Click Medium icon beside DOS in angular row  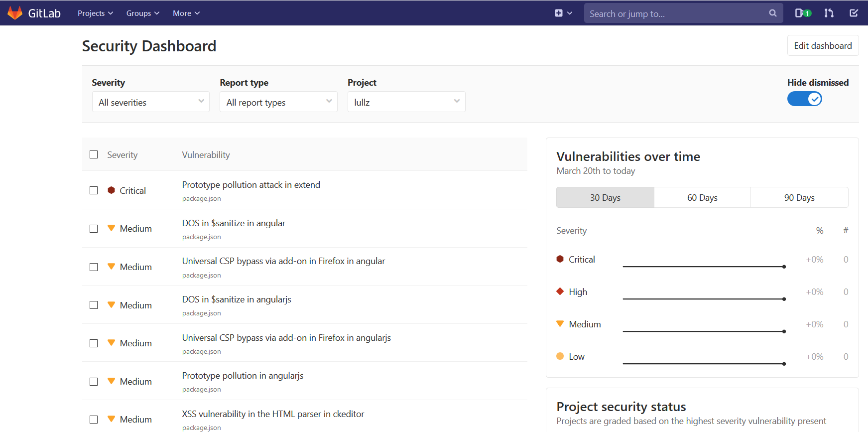112,228
